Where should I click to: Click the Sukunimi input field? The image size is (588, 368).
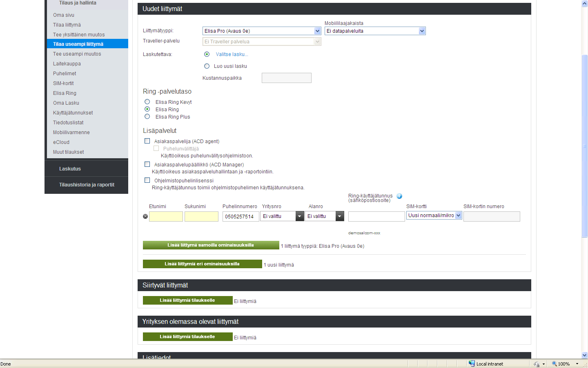tap(201, 217)
